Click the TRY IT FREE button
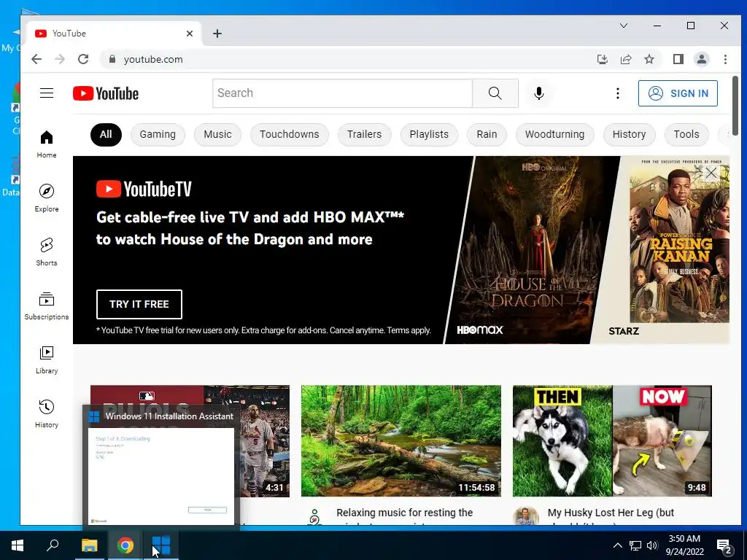747x560 pixels. [139, 304]
